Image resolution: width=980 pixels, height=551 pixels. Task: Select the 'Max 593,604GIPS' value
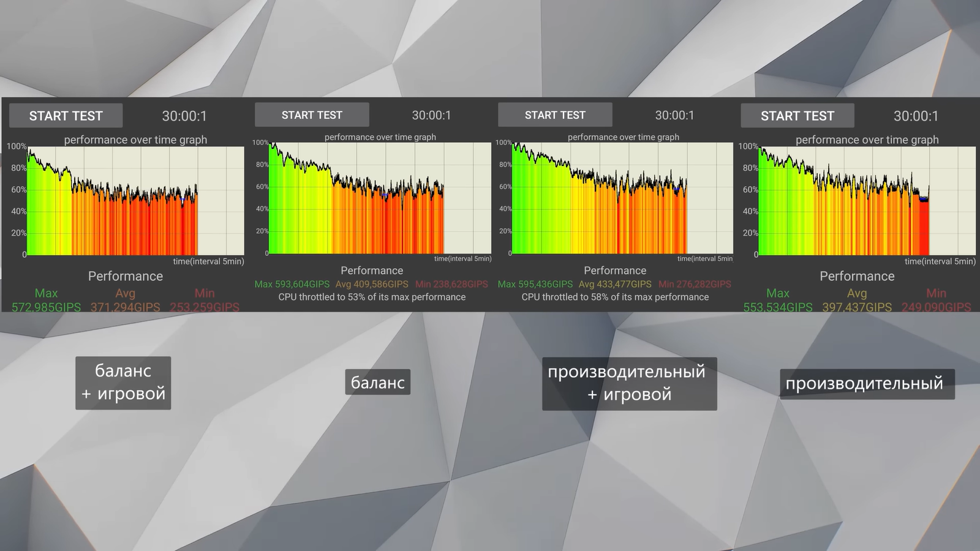pyautogui.click(x=292, y=284)
